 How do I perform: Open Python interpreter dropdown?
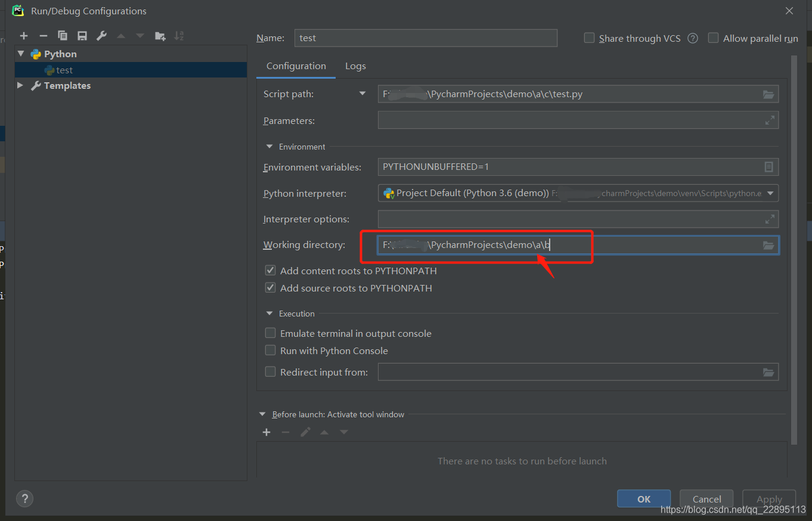pyautogui.click(x=770, y=193)
